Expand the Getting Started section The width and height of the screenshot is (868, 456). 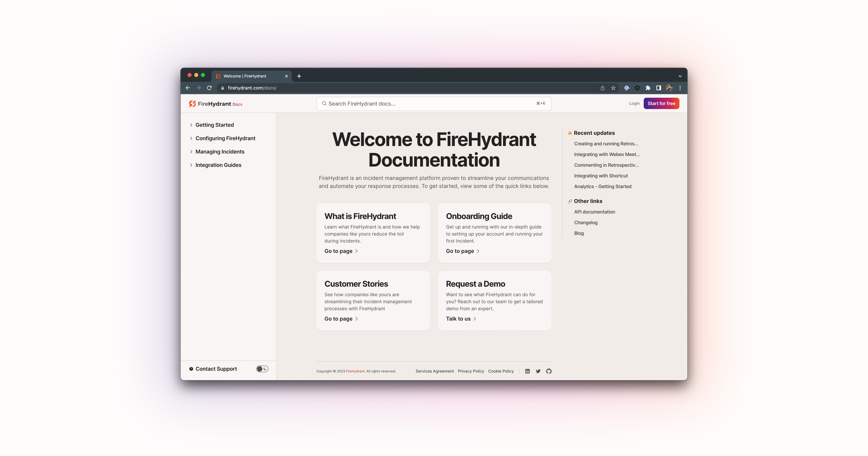tap(214, 125)
